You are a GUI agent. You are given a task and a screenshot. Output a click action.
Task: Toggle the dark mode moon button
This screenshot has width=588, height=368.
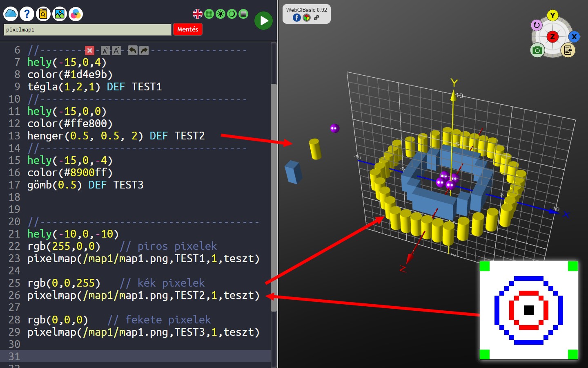point(232,14)
